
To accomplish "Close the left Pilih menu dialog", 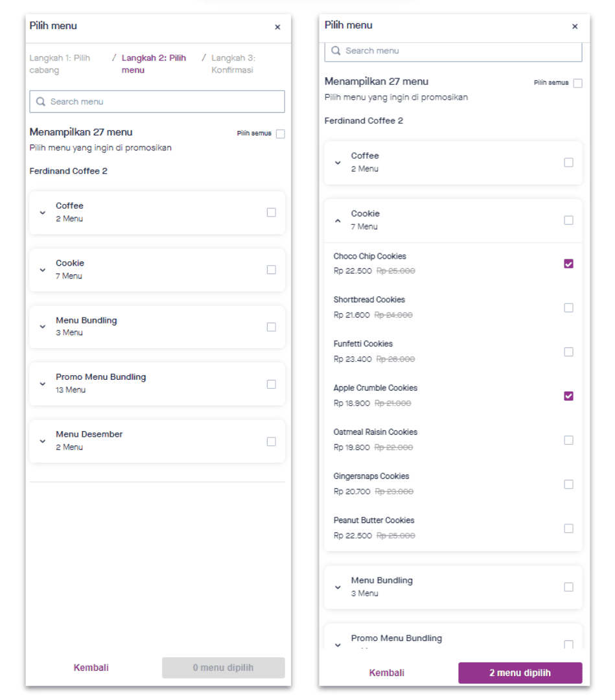I will tap(277, 27).
